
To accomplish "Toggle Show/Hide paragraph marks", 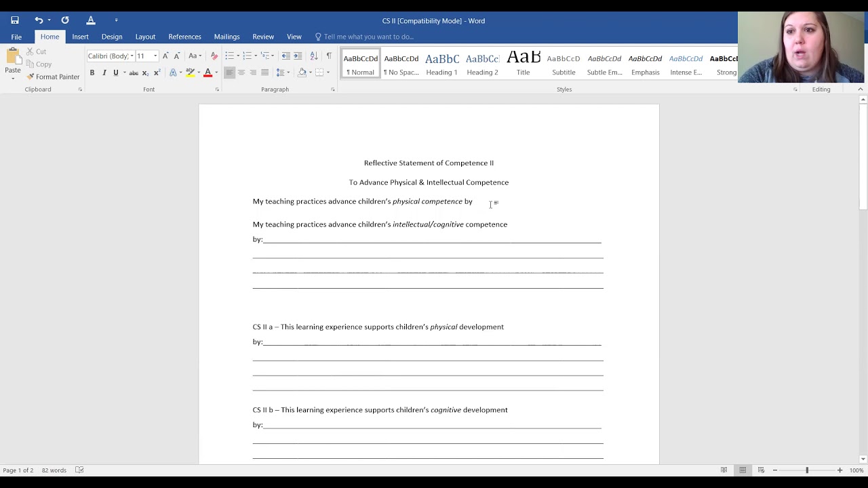I will (329, 56).
